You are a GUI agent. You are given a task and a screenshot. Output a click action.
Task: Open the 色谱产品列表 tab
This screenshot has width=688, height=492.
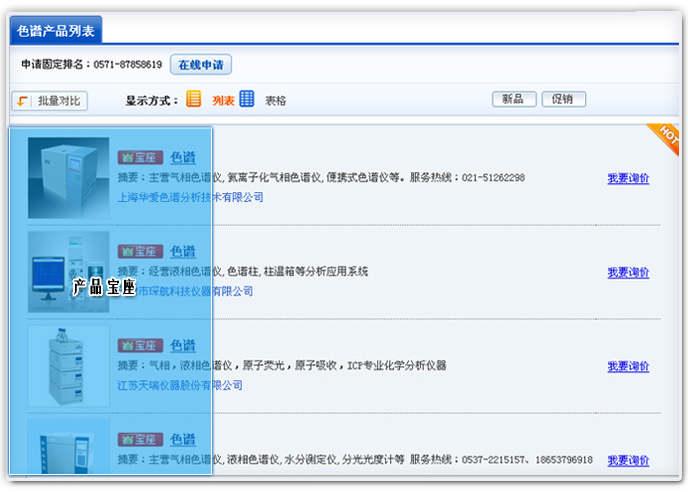(57, 31)
